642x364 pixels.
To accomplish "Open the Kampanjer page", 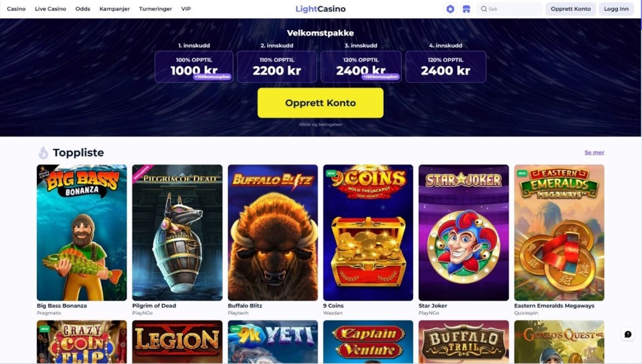I will pyautogui.click(x=115, y=9).
